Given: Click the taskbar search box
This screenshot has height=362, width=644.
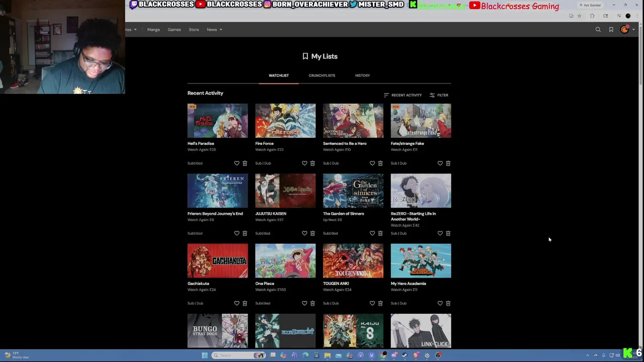Looking at the screenshot, I should click(x=239, y=355).
